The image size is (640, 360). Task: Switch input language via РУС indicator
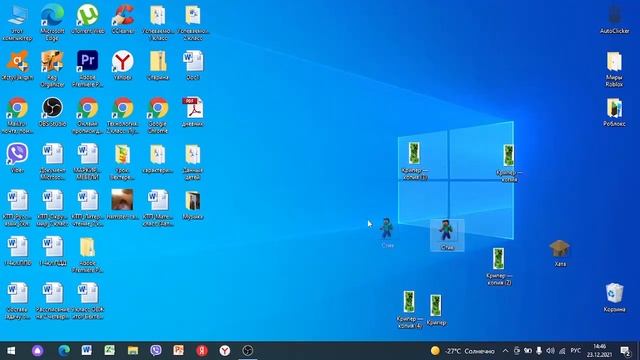576,351
